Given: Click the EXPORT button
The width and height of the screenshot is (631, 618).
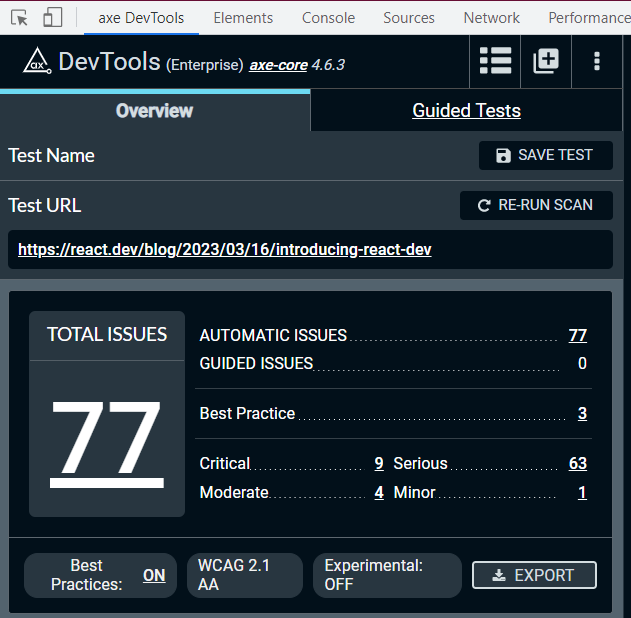Looking at the screenshot, I should [534, 575].
